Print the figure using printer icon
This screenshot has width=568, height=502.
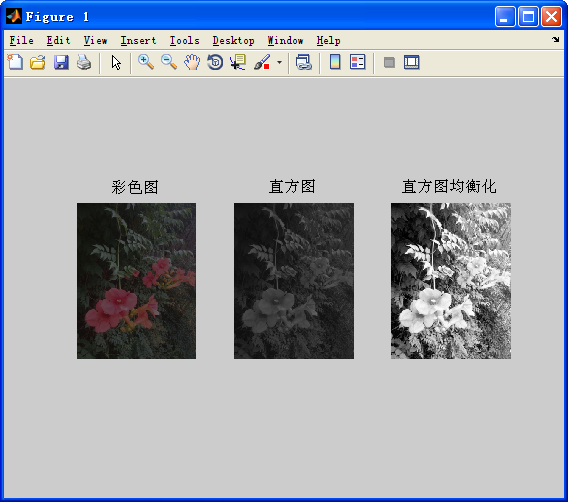coord(84,62)
